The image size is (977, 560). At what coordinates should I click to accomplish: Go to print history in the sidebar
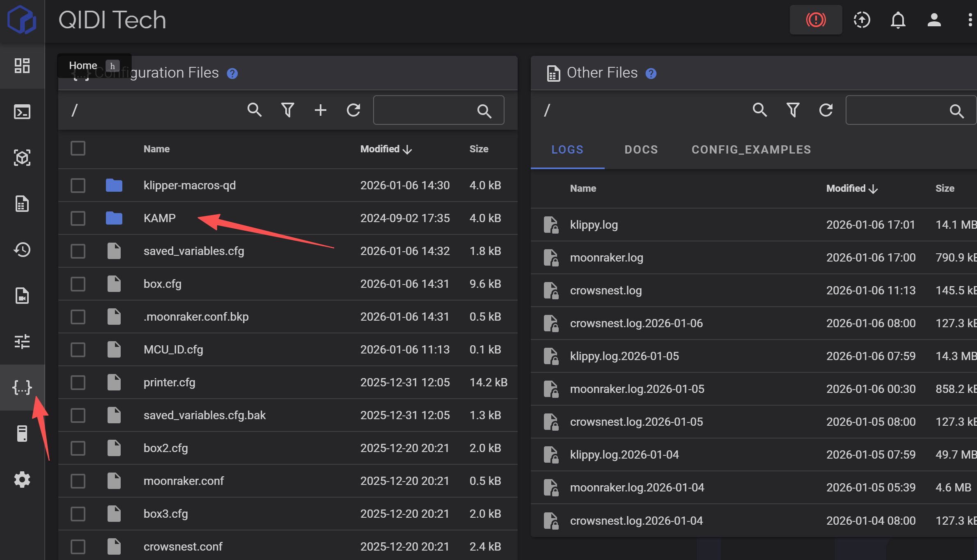[22, 250]
